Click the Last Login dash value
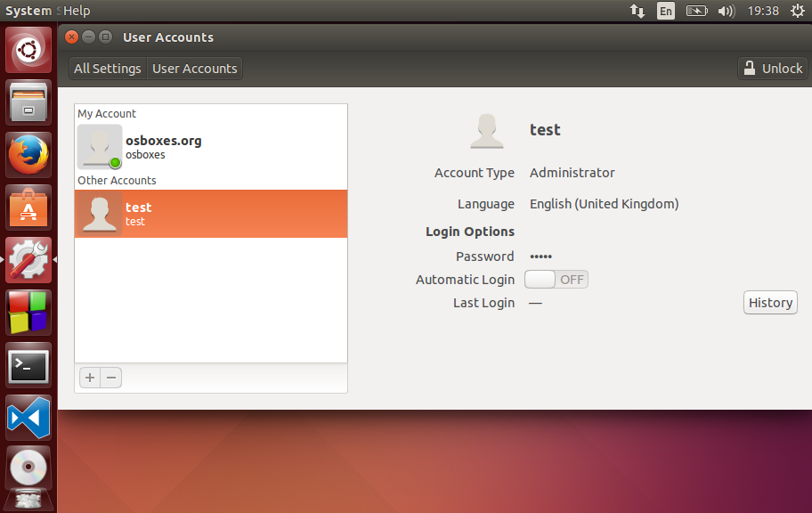Viewport: 812px width, 513px height. [535, 303]
